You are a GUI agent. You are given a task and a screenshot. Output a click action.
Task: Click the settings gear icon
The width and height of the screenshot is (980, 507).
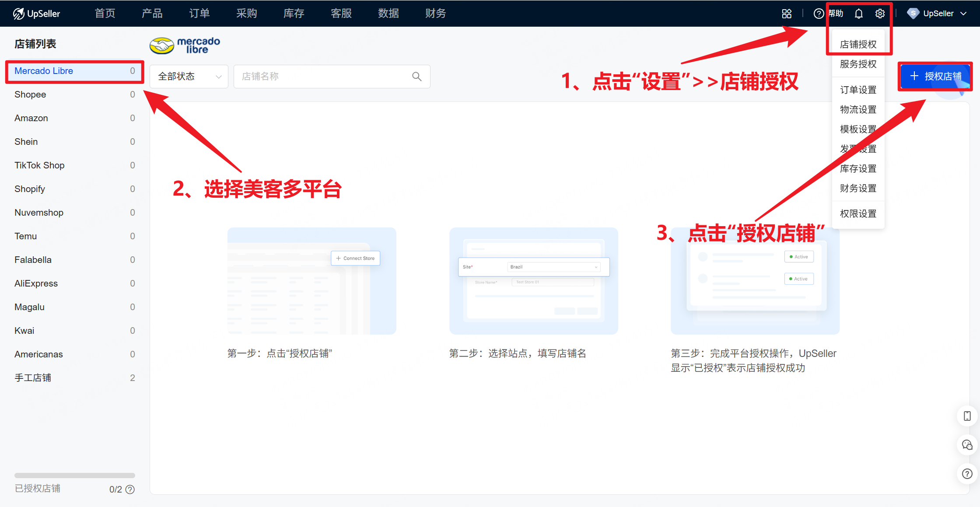880,14
